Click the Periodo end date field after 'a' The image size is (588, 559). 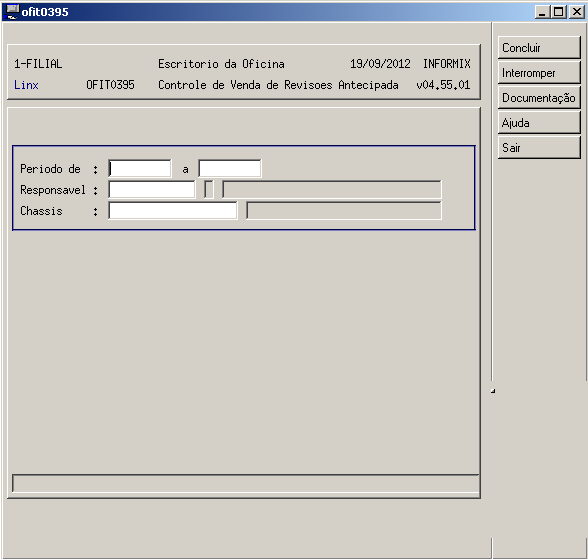(230, 168)
